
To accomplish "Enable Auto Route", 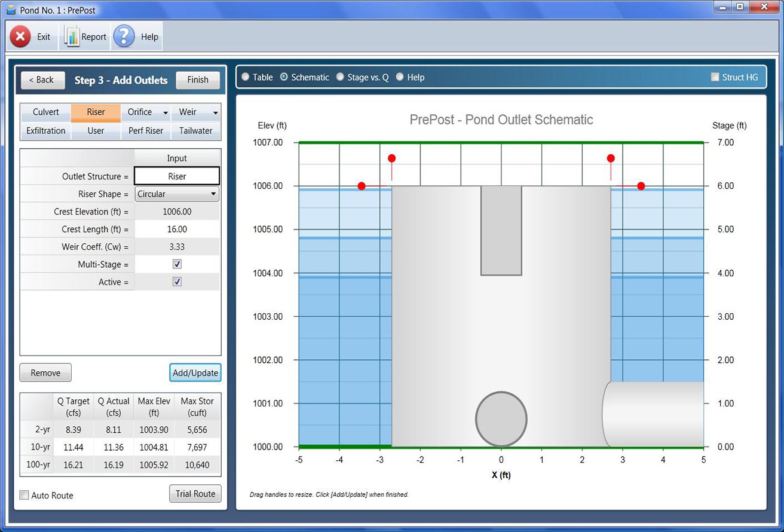I will [23, 495].
